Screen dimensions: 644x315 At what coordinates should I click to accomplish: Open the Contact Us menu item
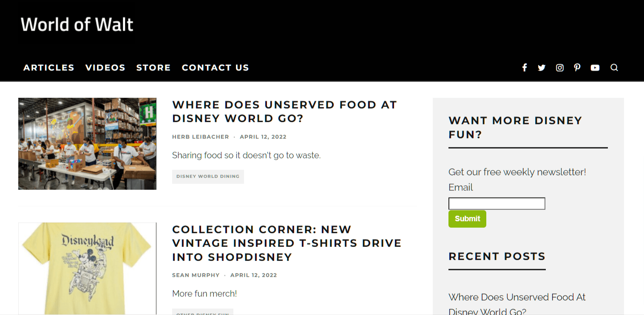click(215, 68)
